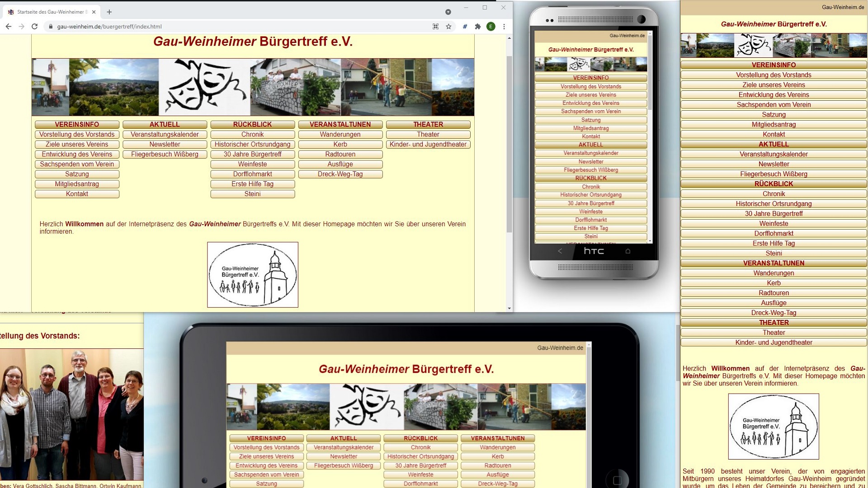Click Gau-Weinheim.de link in the right mobile view
868x488 pixels.
coord(843,7)
